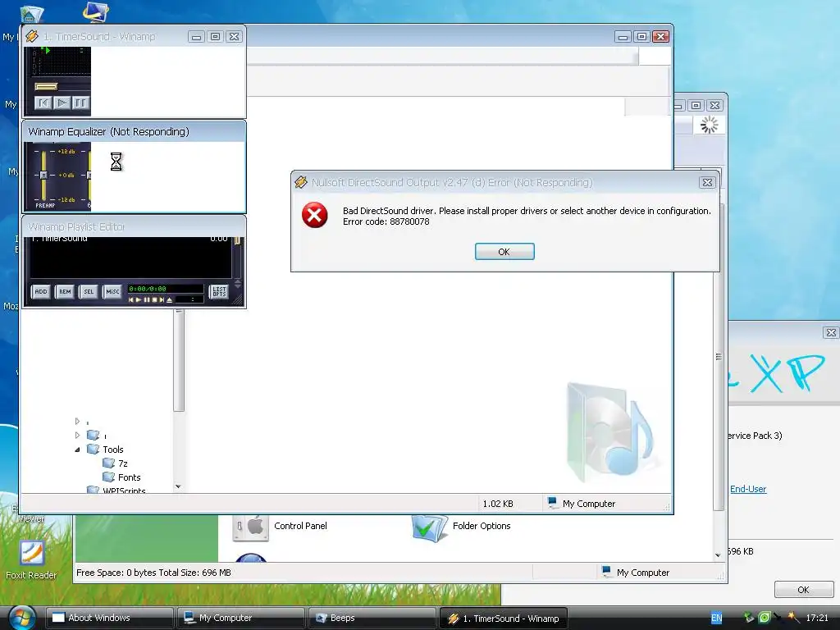This screenshot has width=840, height=630.
Task: Click My Computer in the rear window status bar
Action: coord(636,572)
